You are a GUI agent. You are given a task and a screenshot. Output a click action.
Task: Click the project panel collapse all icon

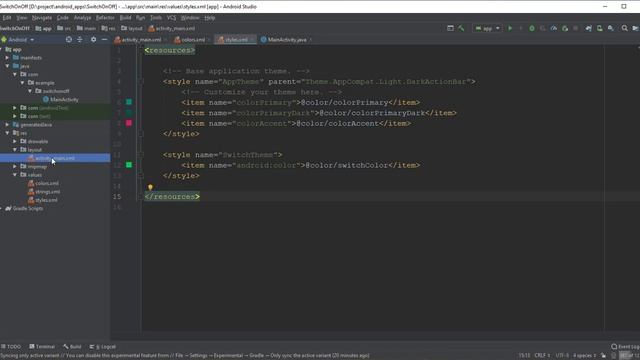click(x=80, y=39)
